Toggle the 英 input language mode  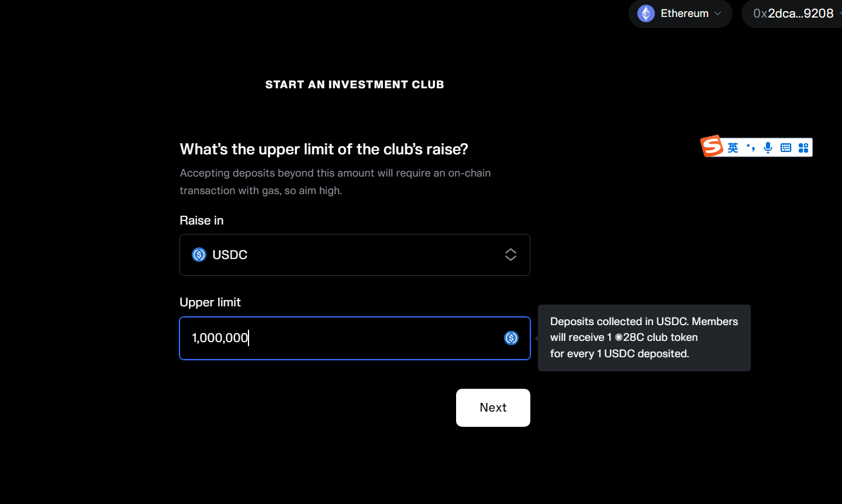tap(733, 148)
